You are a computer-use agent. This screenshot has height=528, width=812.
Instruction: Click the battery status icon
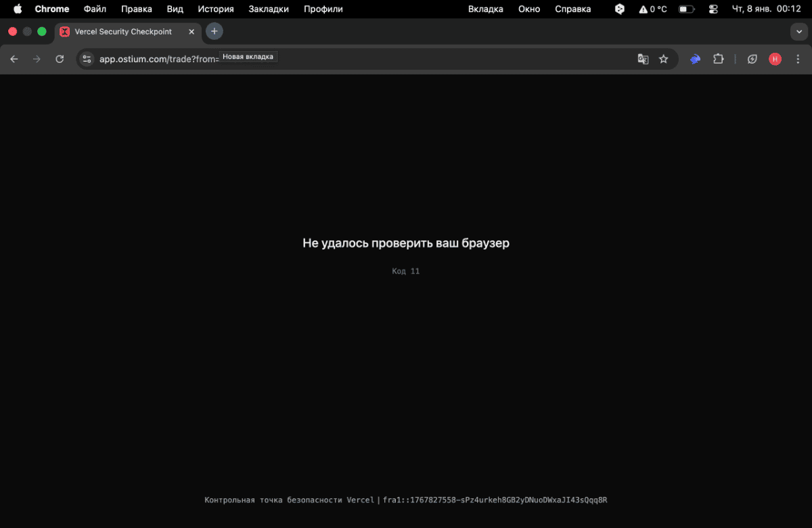686,9
